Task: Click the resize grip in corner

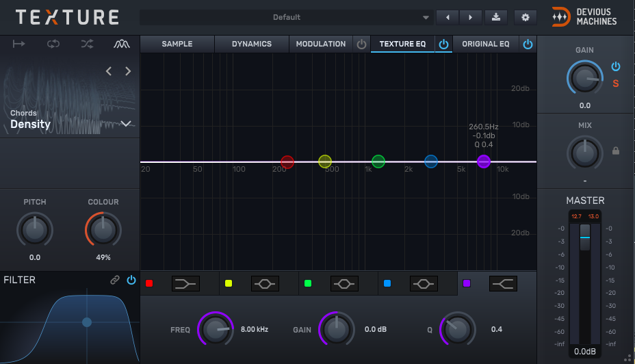Action: click(x=627, y=358)
